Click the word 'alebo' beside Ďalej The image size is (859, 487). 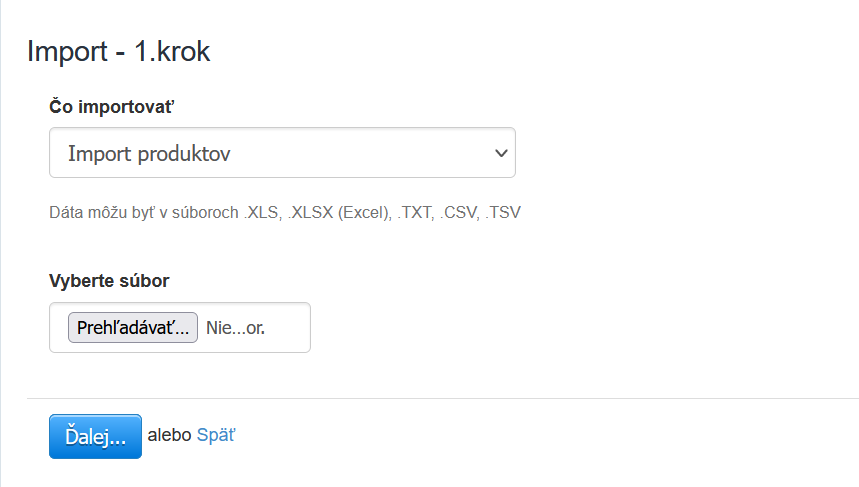[169, 435]
